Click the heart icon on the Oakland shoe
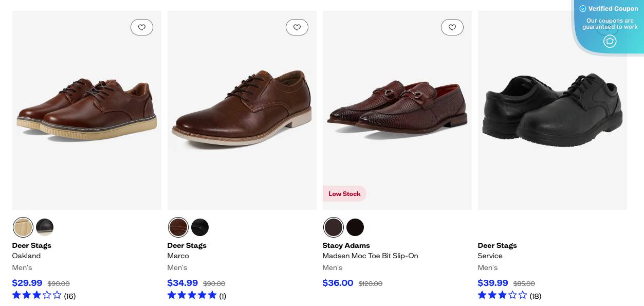This screenshot has width=644, height=306. (142, 27)
